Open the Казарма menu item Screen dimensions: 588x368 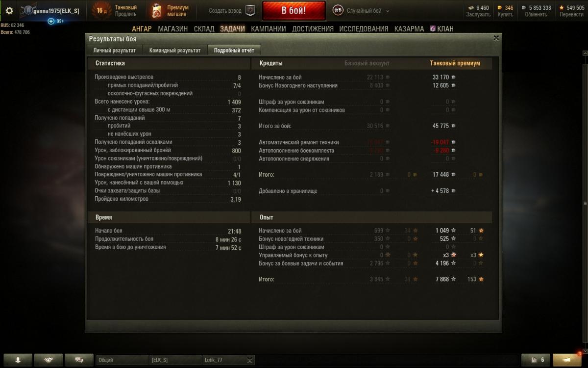[409, 29]
